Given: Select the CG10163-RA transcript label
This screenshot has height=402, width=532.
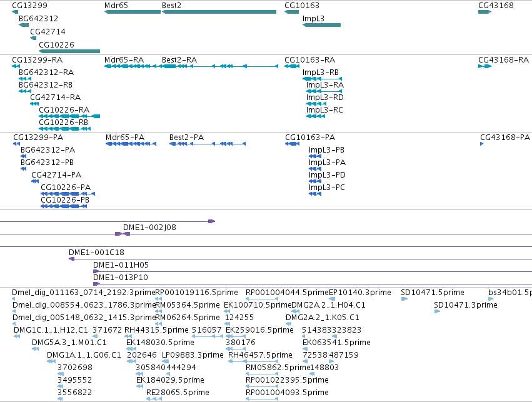Looking at the screenshot, I should coord(309,60).
